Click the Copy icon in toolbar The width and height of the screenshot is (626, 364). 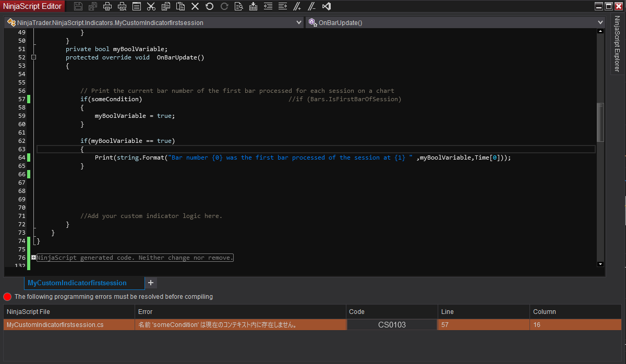166,6
